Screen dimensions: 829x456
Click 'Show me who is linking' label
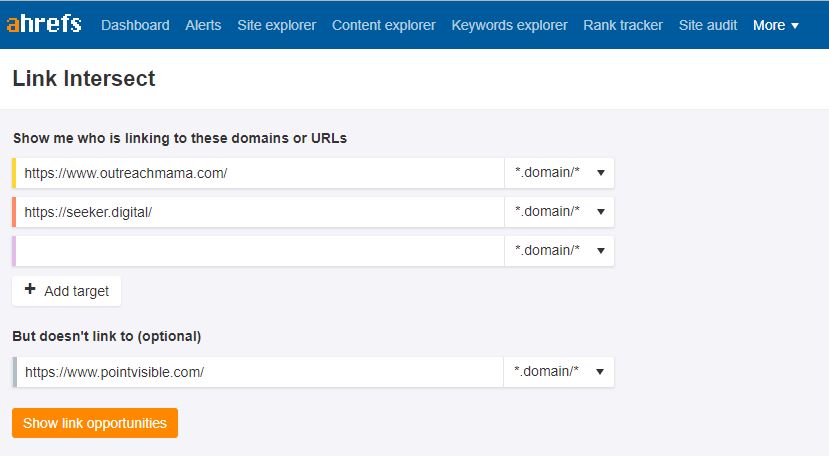[180, 138]
